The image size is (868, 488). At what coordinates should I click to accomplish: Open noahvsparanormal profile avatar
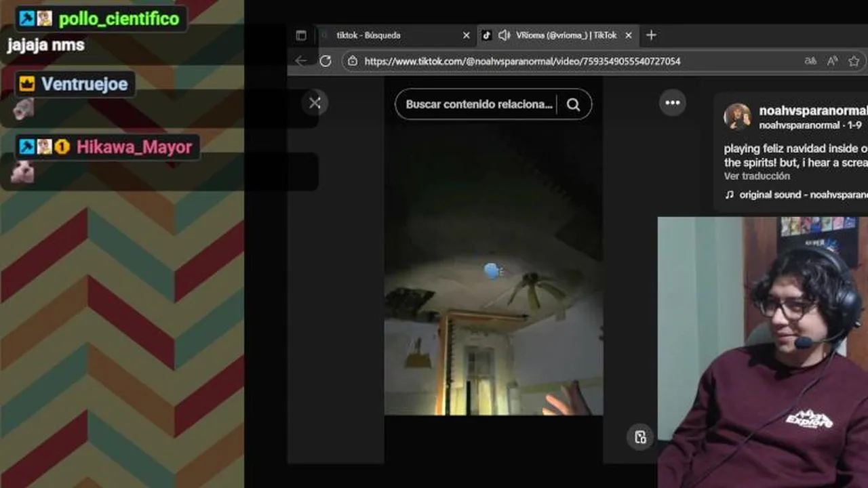click(x=737, y=117)
